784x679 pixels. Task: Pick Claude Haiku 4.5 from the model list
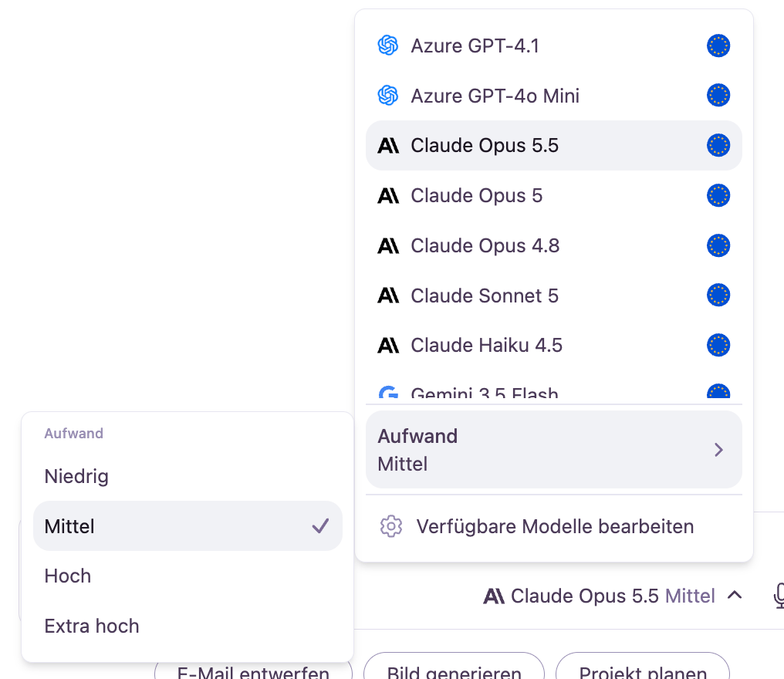[554, 345]
